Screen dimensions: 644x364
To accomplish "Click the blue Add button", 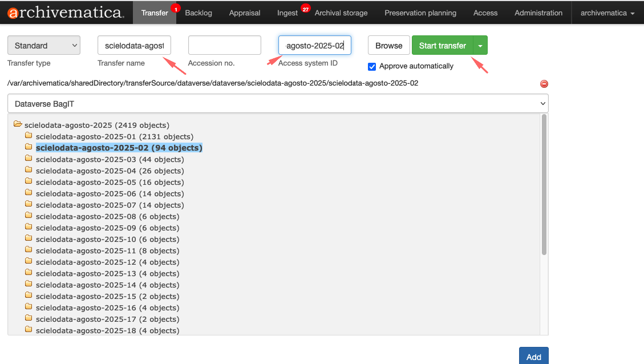I will (533, 357).
